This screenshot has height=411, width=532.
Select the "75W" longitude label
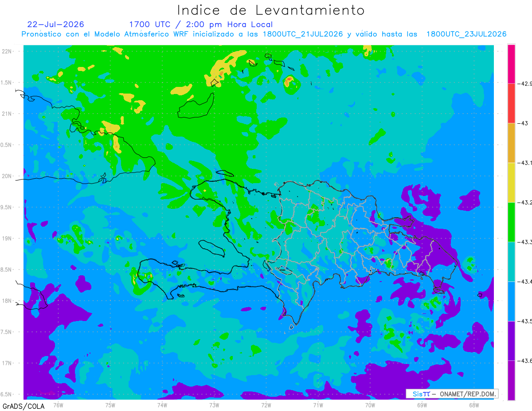[x=110, y=405]
